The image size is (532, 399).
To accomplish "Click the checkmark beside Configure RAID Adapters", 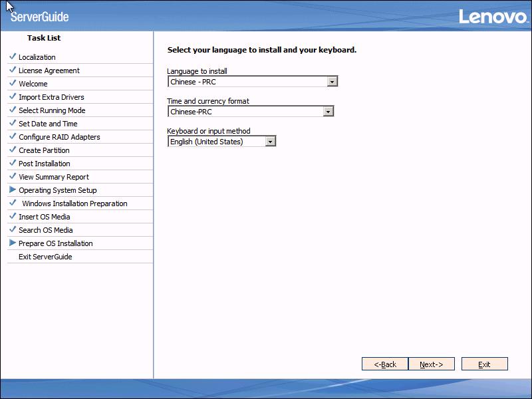I will point(13,136).
